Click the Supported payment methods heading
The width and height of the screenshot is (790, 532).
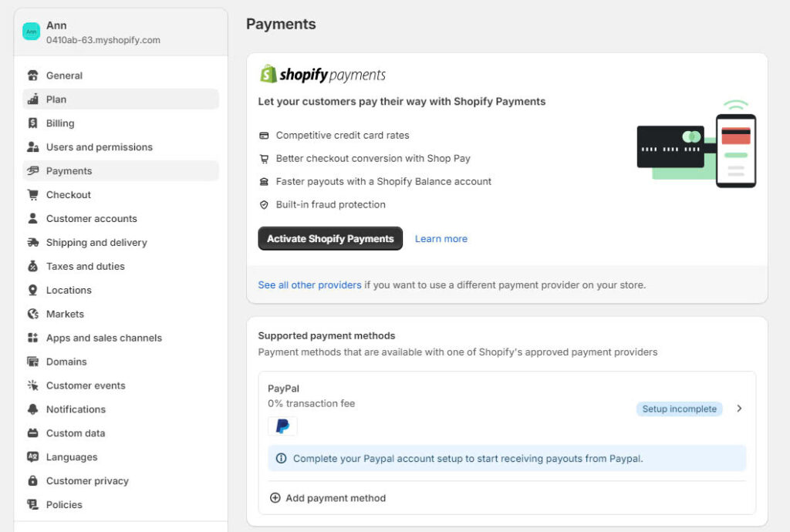pyautogui.click(x=326, y=335)
